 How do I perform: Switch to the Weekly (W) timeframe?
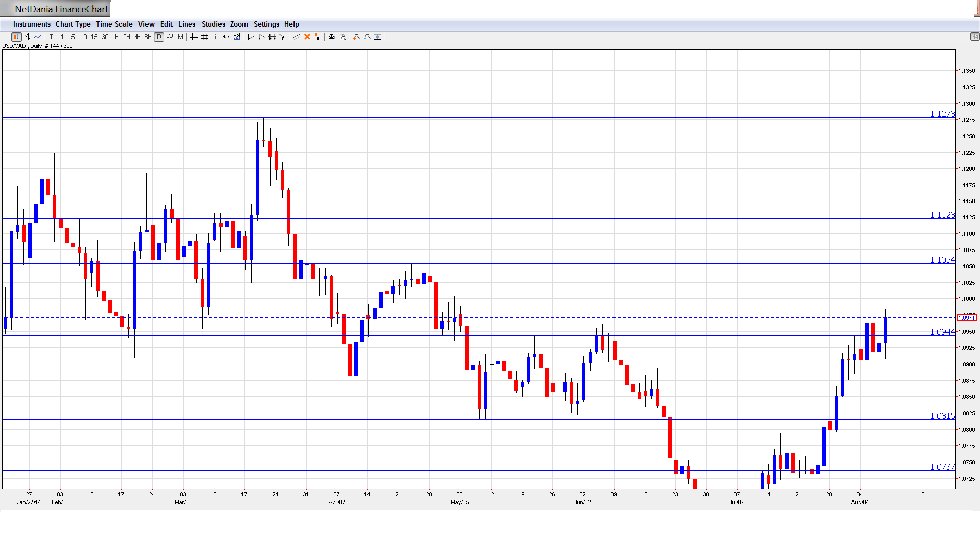click(170, 37)
